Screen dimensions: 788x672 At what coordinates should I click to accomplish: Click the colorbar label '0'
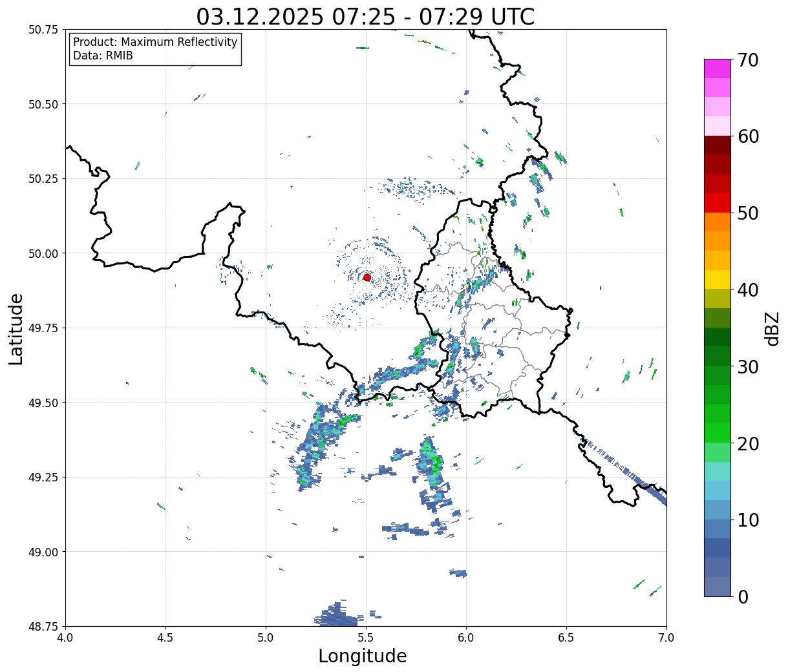[742, 597]
